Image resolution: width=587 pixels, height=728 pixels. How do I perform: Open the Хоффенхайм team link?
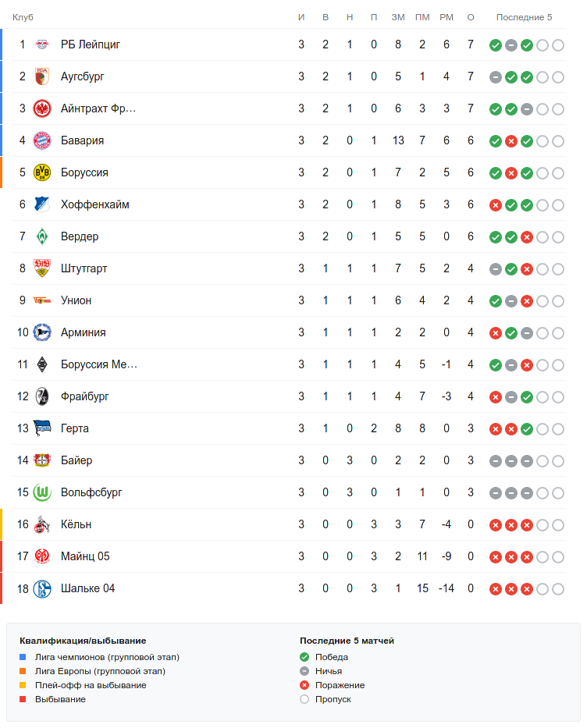click(95, 205)
